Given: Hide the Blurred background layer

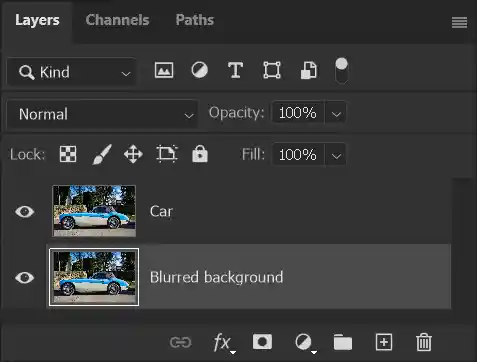Looking at the screenshot, I should click(x=24, y=277).
